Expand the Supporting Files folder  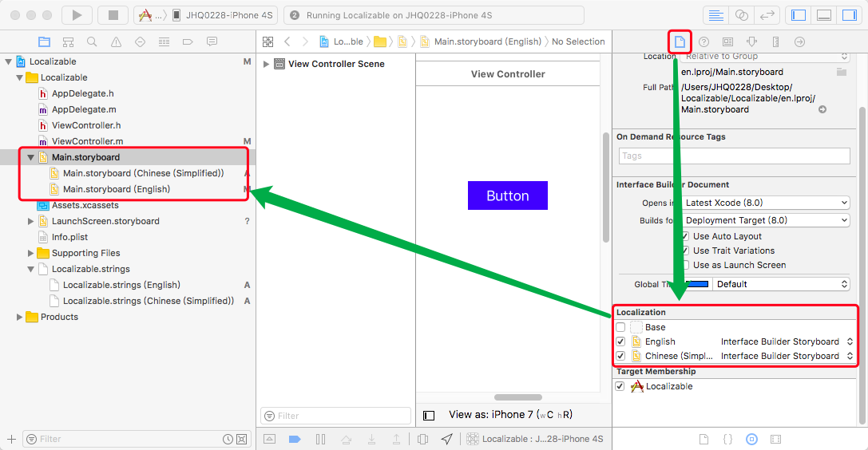tap(31, 253)
